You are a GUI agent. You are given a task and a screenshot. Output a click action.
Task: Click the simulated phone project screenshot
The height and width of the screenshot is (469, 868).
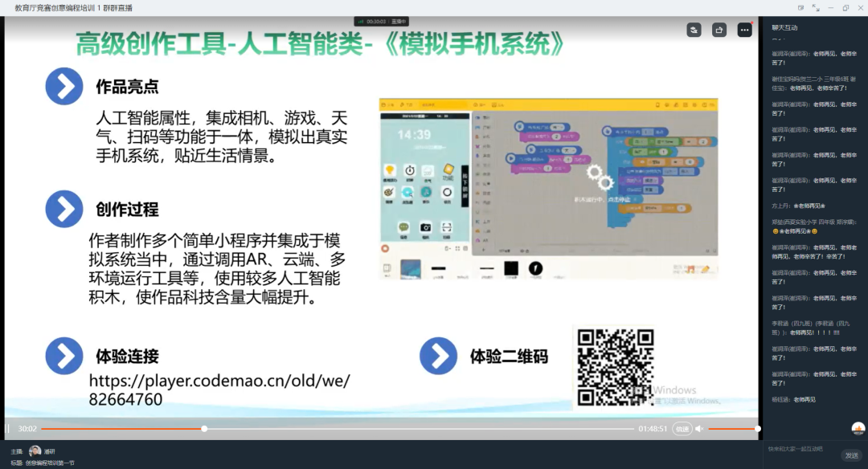click(548, 188)
